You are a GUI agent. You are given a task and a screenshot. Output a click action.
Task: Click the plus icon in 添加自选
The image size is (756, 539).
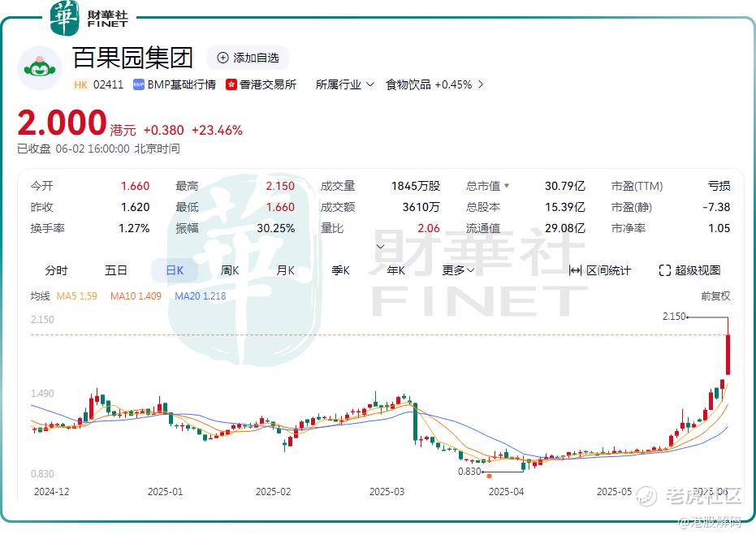click(222, 58)
